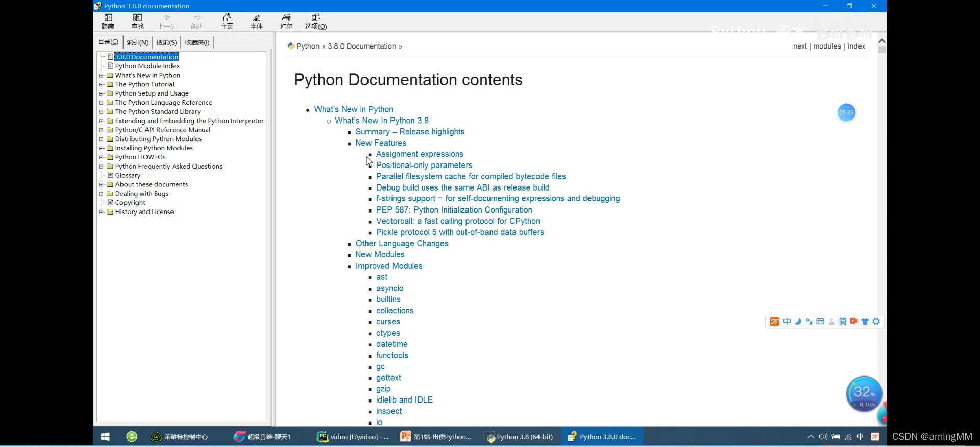Click the 前进 (Forward) toolbar icon
The width and height of the screenshot is (980, 447).
pos(197,21)
